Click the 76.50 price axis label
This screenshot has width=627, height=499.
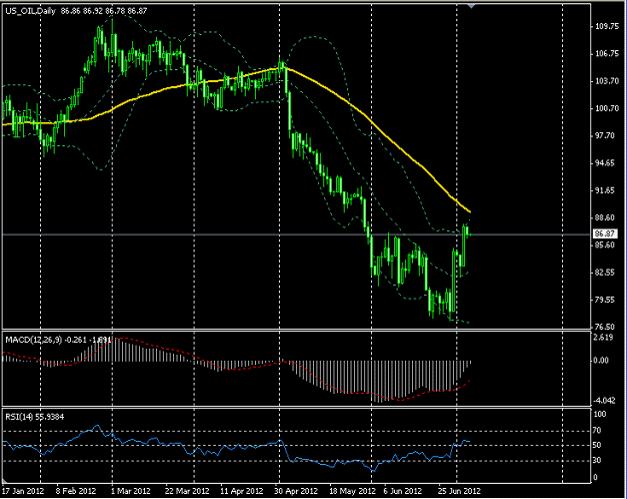pos(605,327)
